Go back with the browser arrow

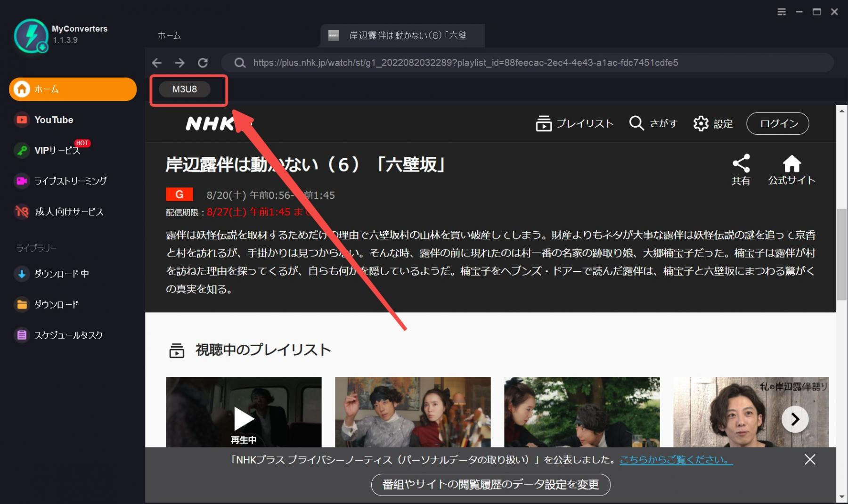(x=157, y=63)
